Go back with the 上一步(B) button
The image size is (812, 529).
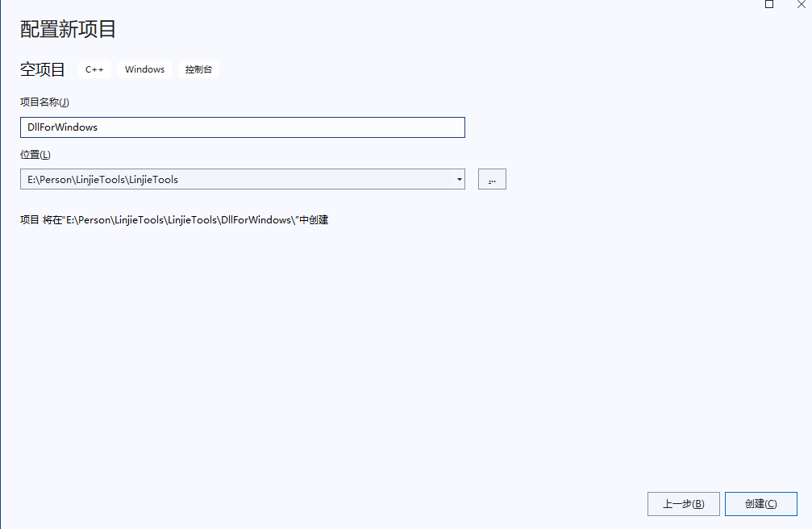click(x=684, y=504)
